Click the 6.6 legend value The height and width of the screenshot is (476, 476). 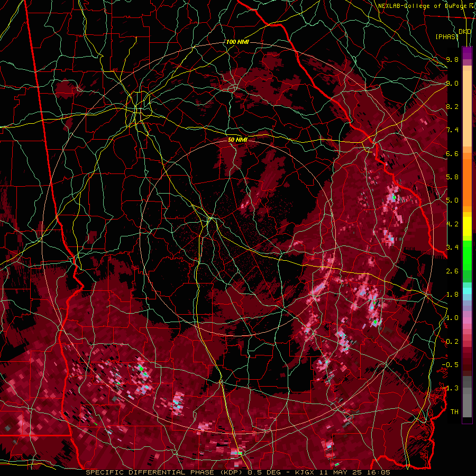(452, 153)
